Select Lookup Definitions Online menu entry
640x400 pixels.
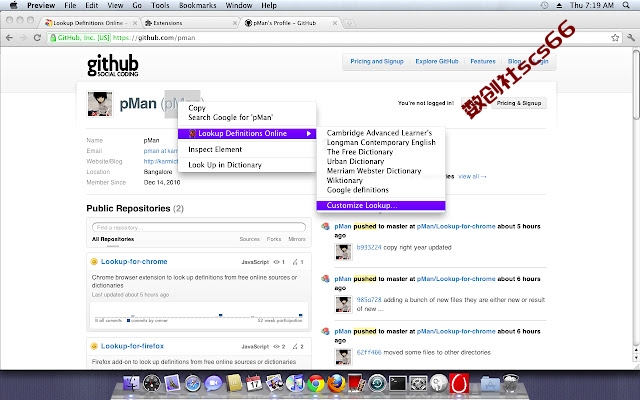[247, 133]
